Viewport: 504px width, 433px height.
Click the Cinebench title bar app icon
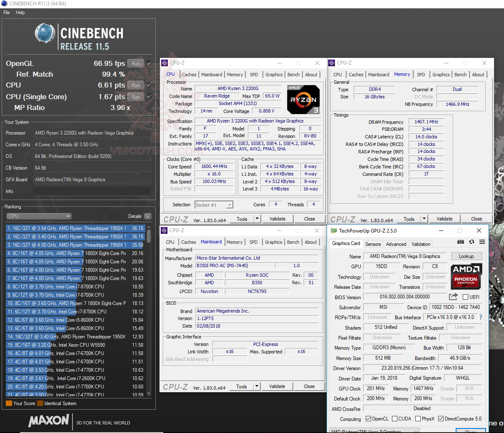(x=4, y=4)
